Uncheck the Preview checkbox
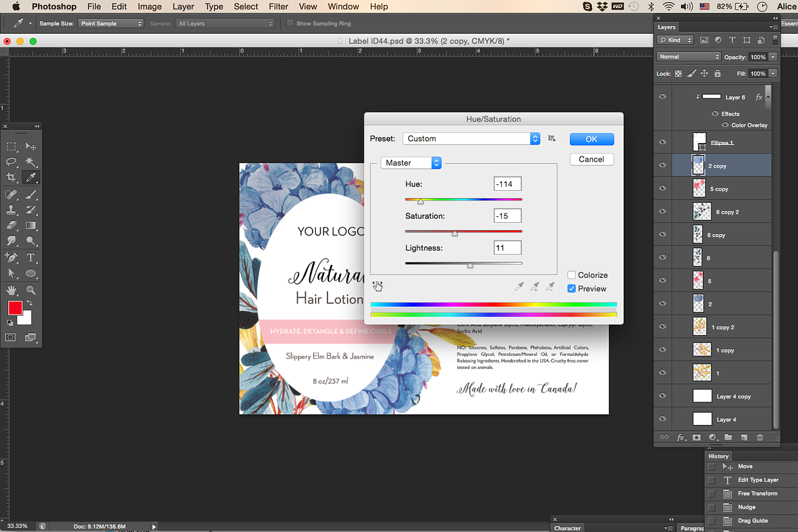 click(x=572, y=289)
